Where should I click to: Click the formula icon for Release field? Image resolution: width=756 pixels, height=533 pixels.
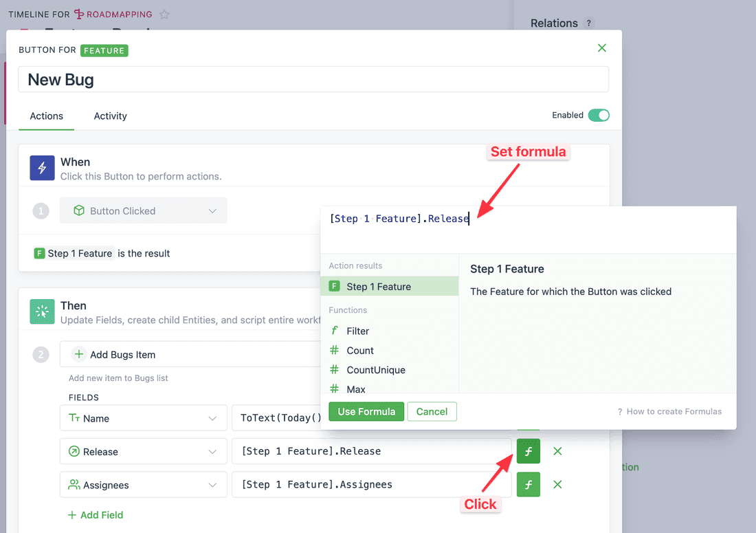tap(528, 451)
